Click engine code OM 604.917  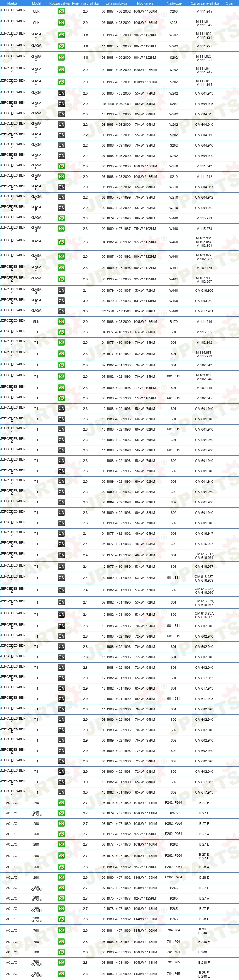point(204,187)
